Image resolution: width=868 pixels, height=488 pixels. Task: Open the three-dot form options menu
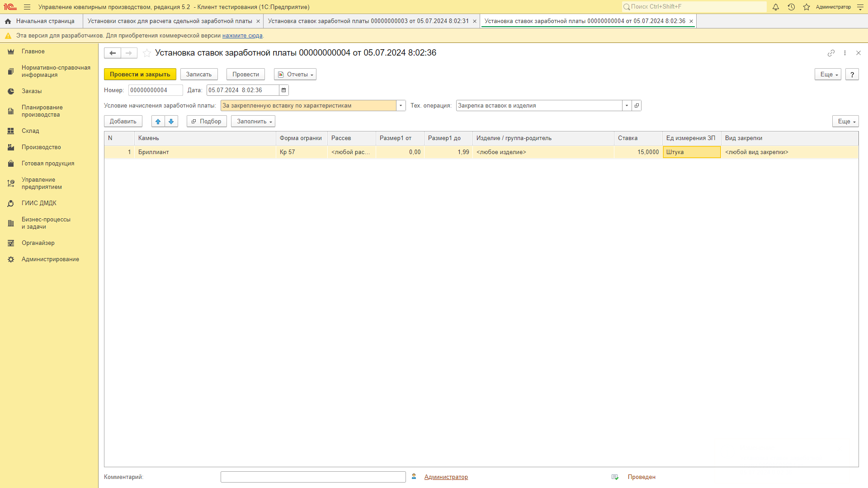(845, 53)
